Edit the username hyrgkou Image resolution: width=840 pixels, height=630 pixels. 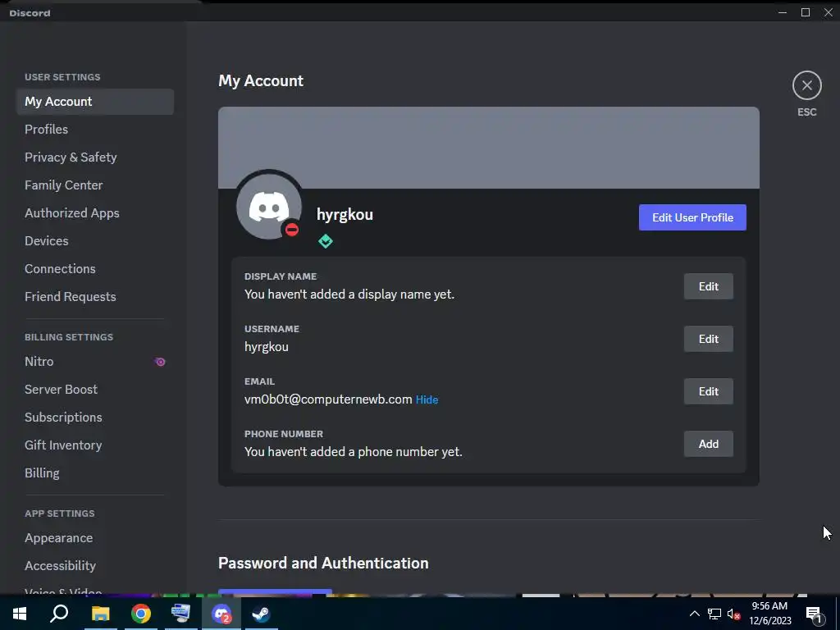[x=708, y=339]
